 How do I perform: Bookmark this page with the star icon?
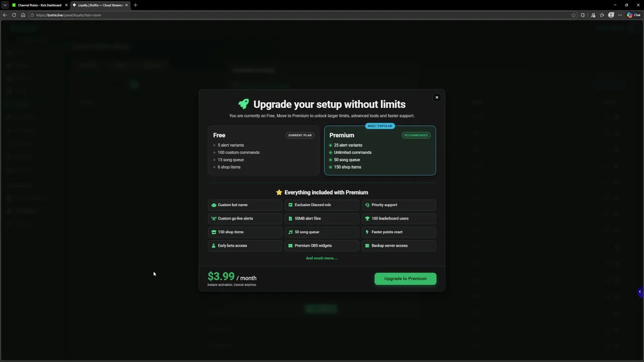point(574,15)
